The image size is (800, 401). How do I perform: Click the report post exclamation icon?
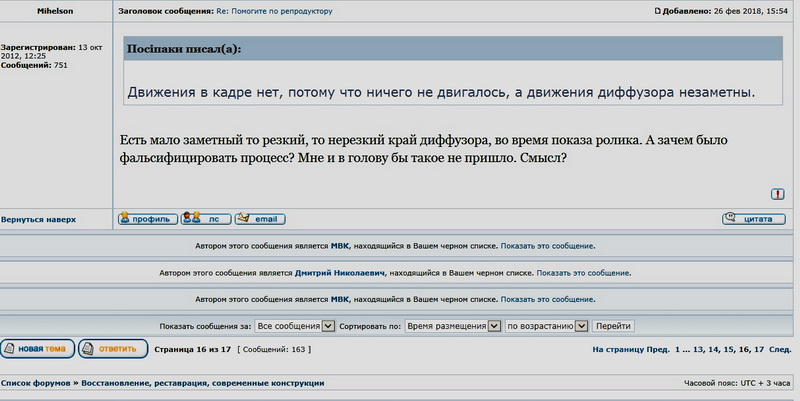777,194
